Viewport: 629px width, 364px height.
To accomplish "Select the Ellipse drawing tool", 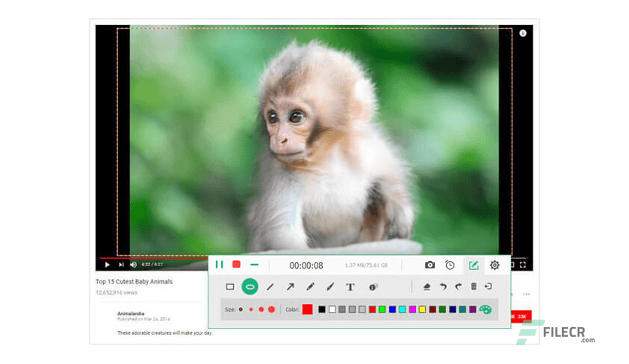I will click(x=250, y=287).
